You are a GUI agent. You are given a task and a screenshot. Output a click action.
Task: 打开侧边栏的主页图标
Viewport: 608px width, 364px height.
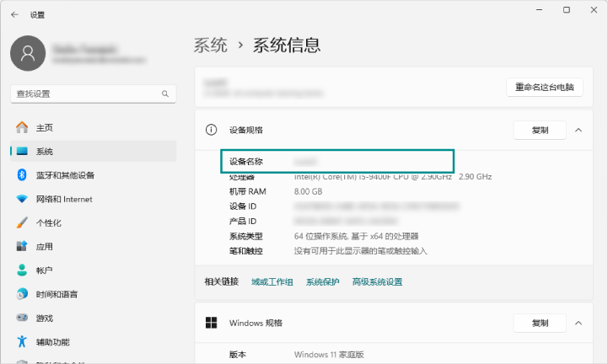22,127
